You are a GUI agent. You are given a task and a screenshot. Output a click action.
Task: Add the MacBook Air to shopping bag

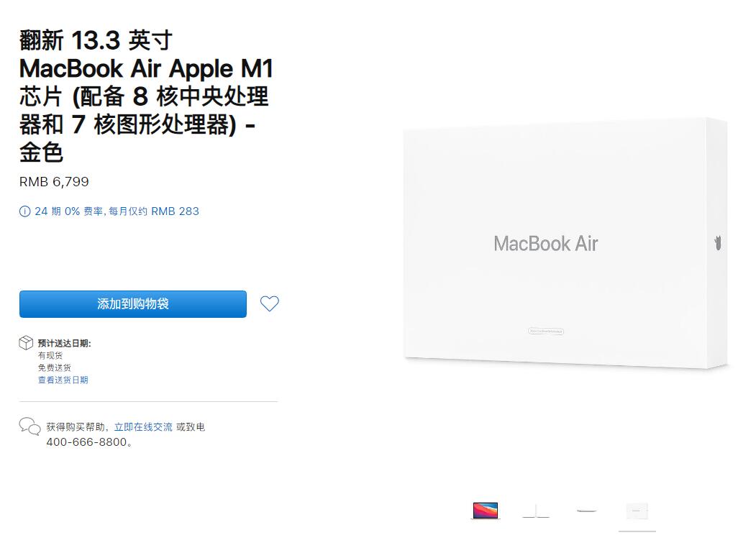coord(133,304)
